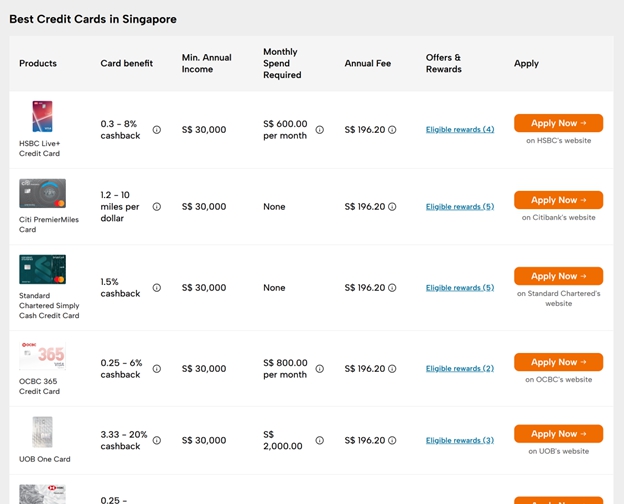Click the Citi PremierMiles card image
This screenshot has width=624, height=504.
[x=43, y=193]
